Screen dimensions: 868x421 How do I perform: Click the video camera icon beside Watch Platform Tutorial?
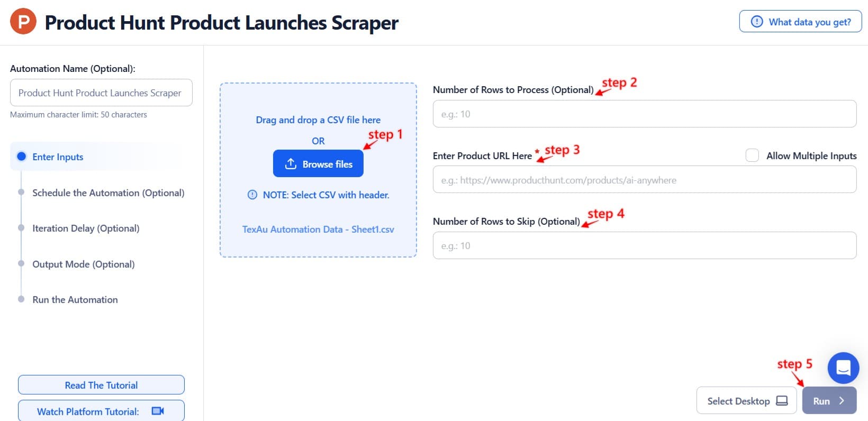tap(158, 411)
